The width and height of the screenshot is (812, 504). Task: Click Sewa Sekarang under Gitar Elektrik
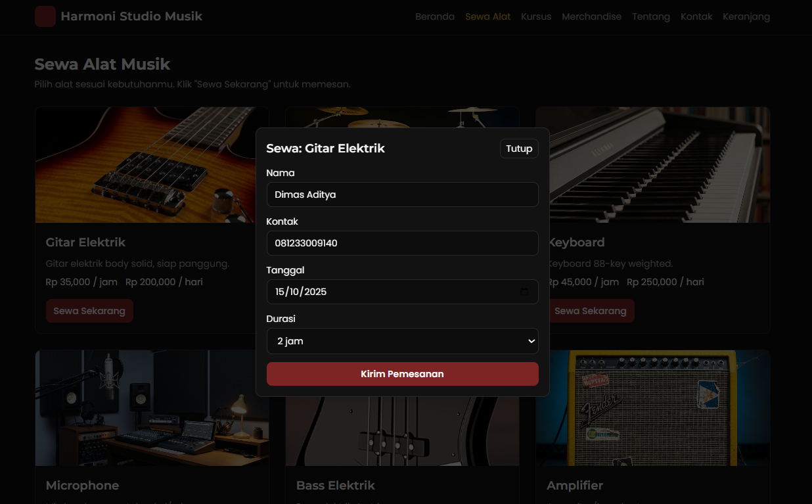[89, 311]
